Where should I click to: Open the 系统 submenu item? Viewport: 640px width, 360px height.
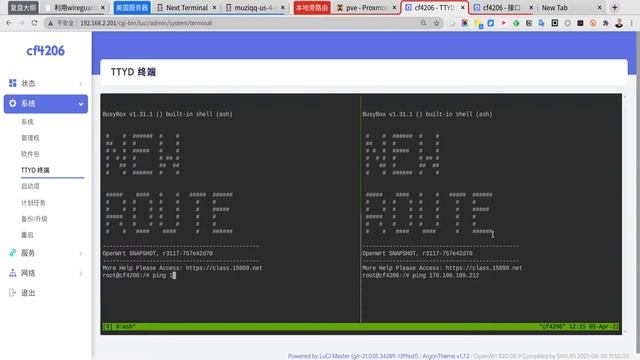27,122
